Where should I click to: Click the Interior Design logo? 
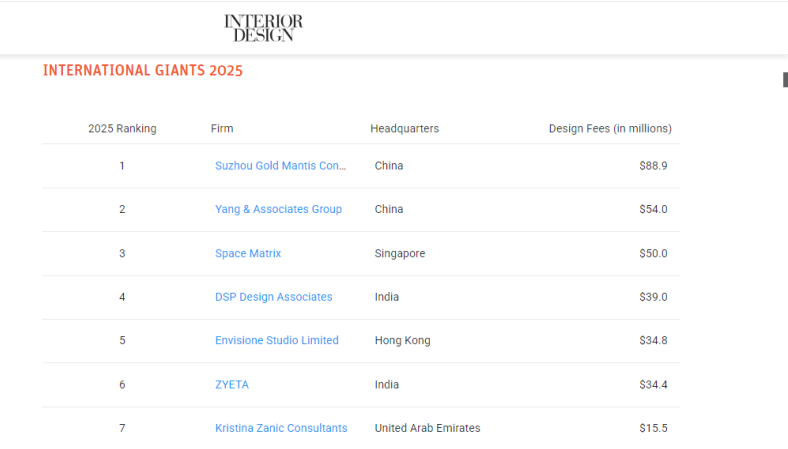point(263,28)
